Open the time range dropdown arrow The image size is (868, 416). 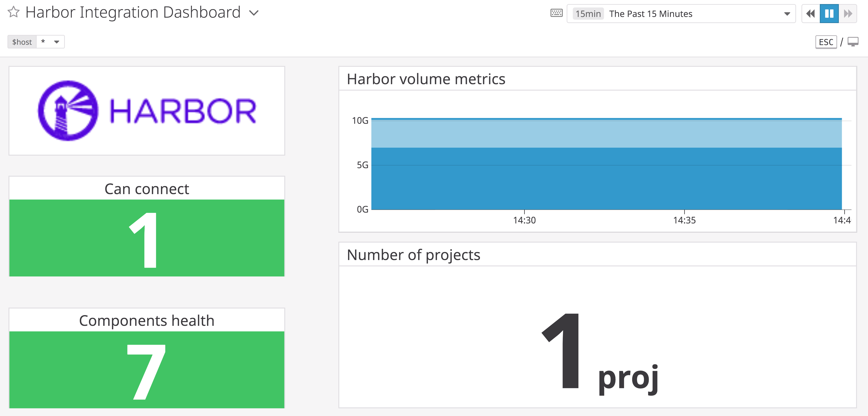point(787,14)
